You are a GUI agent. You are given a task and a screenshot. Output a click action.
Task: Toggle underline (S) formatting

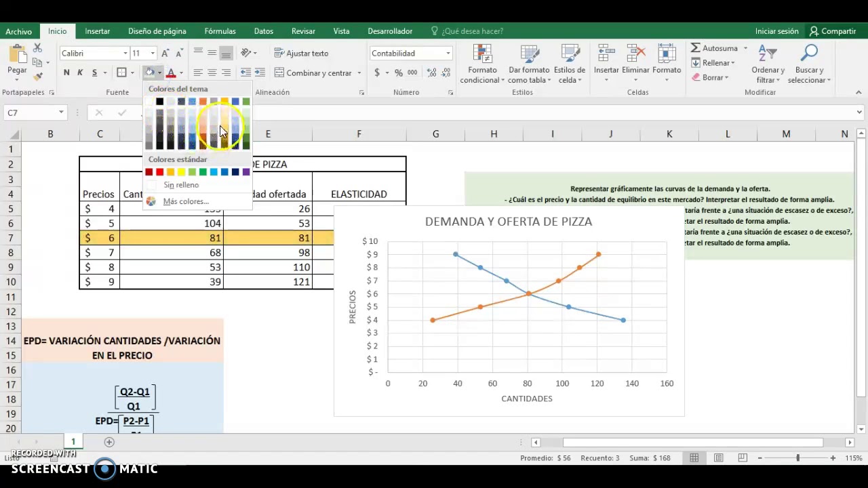pos(94,73)
